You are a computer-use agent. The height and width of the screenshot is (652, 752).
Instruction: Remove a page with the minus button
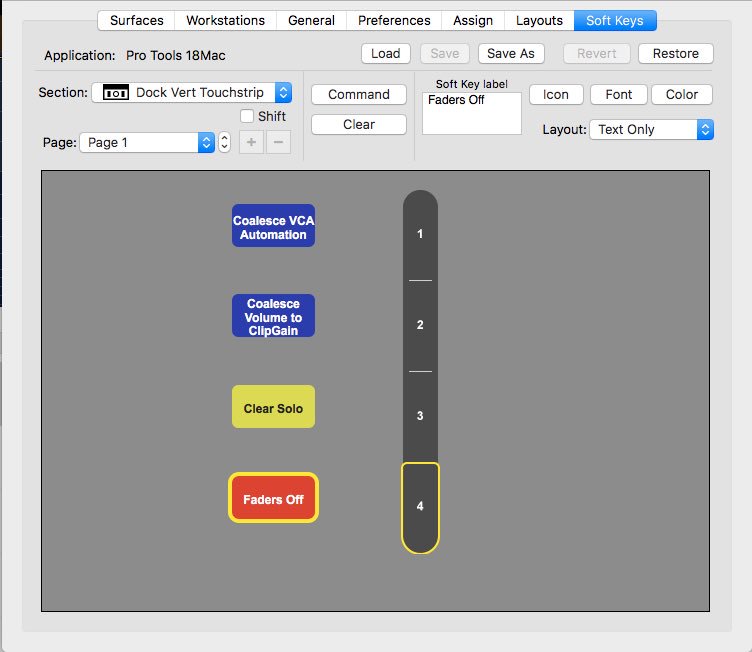278,142
